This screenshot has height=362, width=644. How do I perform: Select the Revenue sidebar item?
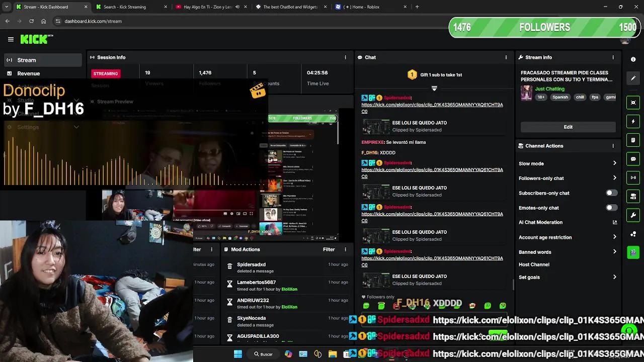coord(43,73)
